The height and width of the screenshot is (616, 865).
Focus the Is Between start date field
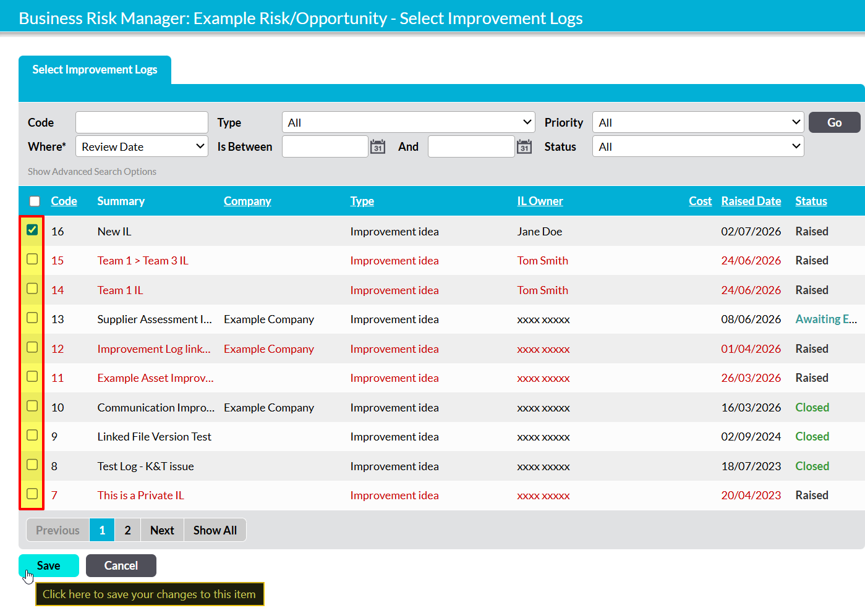[325, 146]
